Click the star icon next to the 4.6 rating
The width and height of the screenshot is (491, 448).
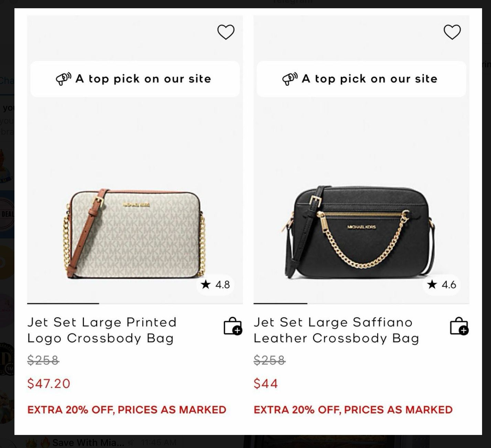[x=432, y=284]
